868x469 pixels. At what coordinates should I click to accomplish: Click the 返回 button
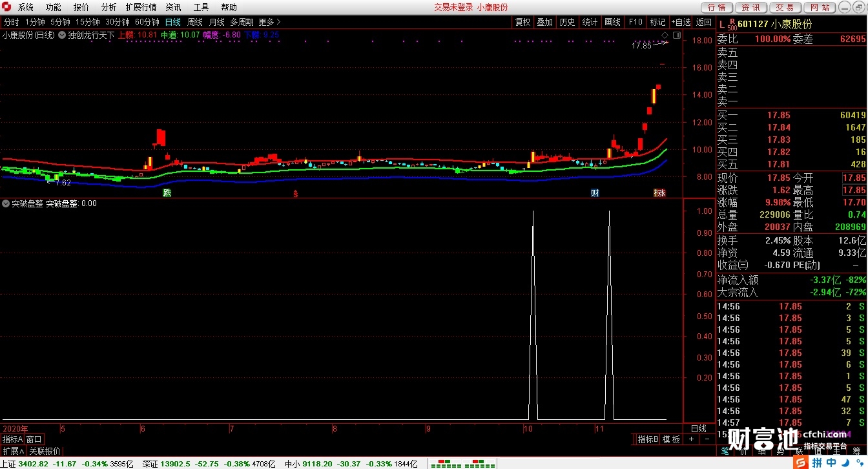click(703, 22)
